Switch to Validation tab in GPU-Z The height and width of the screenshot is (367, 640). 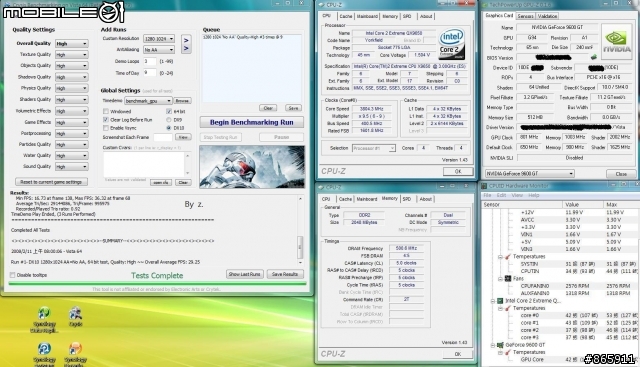coord(547,16)
